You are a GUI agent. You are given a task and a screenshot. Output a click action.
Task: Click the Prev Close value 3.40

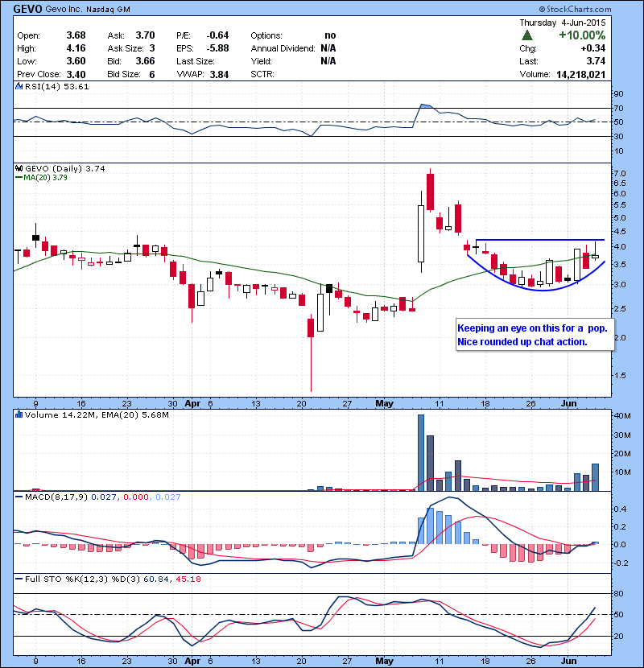(x=76, y=75)
